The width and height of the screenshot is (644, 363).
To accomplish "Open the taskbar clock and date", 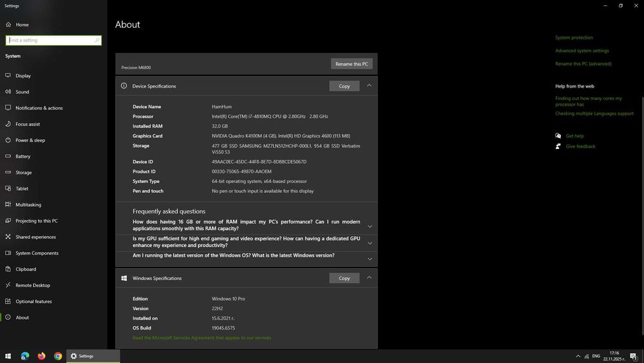I will pyautogui.click(x=614, y=356).
